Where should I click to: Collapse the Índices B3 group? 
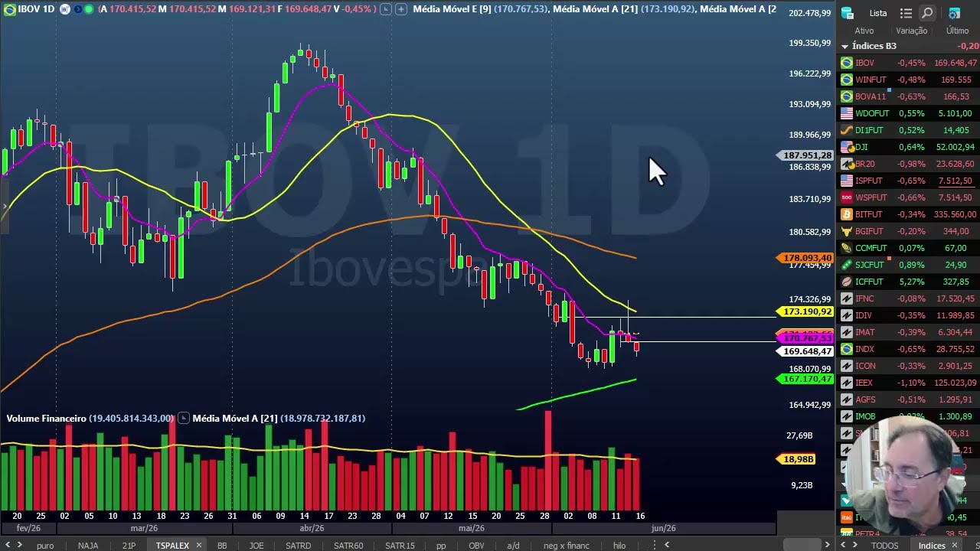point(844,46)
